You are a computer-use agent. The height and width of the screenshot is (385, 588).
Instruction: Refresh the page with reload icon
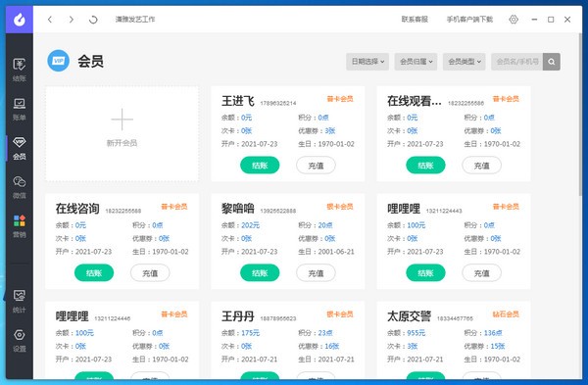[x=93, y=20]
